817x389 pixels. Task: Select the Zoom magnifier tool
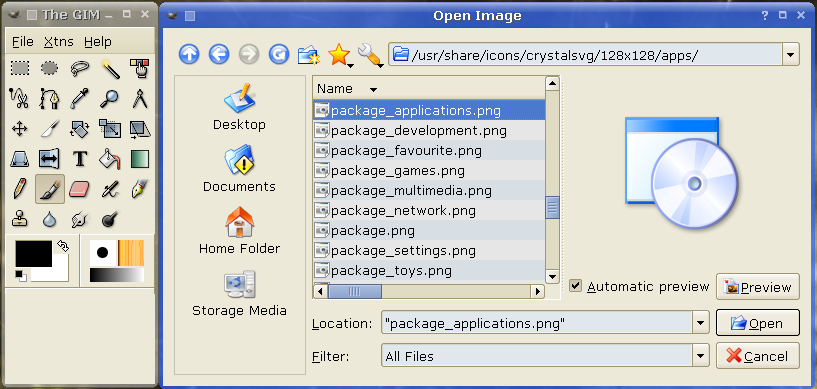point(110,98)
